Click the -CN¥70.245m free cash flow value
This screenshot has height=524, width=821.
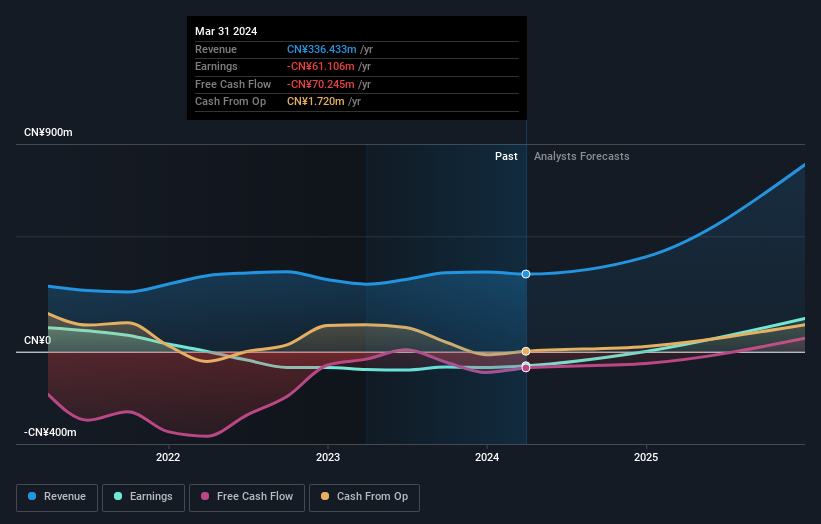tap(320, 84)
